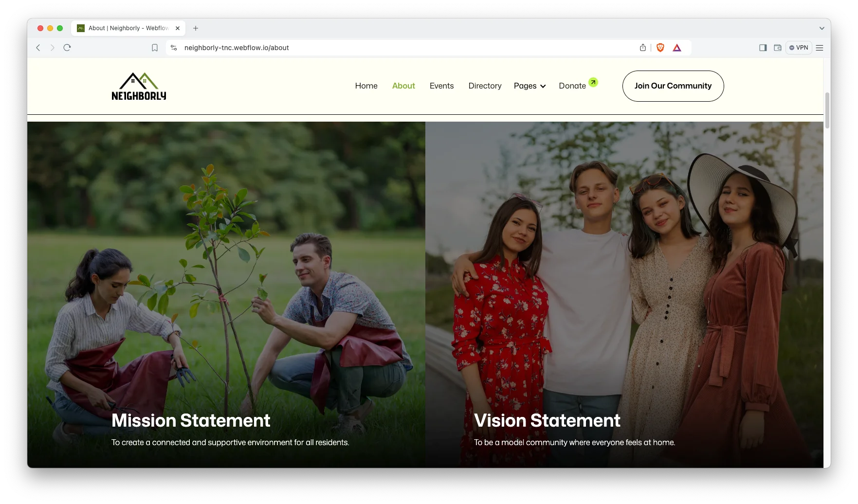Open the browser hamburger menu
The height and width of the screenshot is (504, 858).
tap(820, 48)
